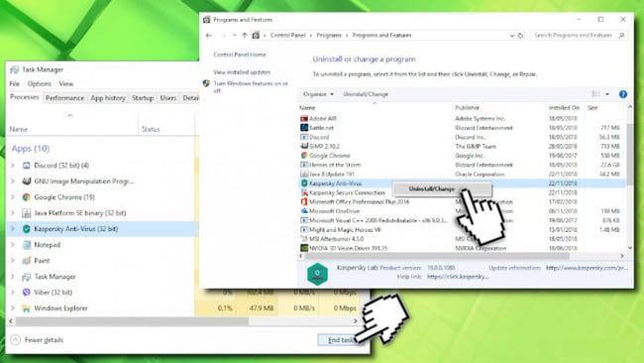Click the Microsoft OneDrive cloud icon
Image resolution: width=644 pixels, height=363 pixels.
304,211
